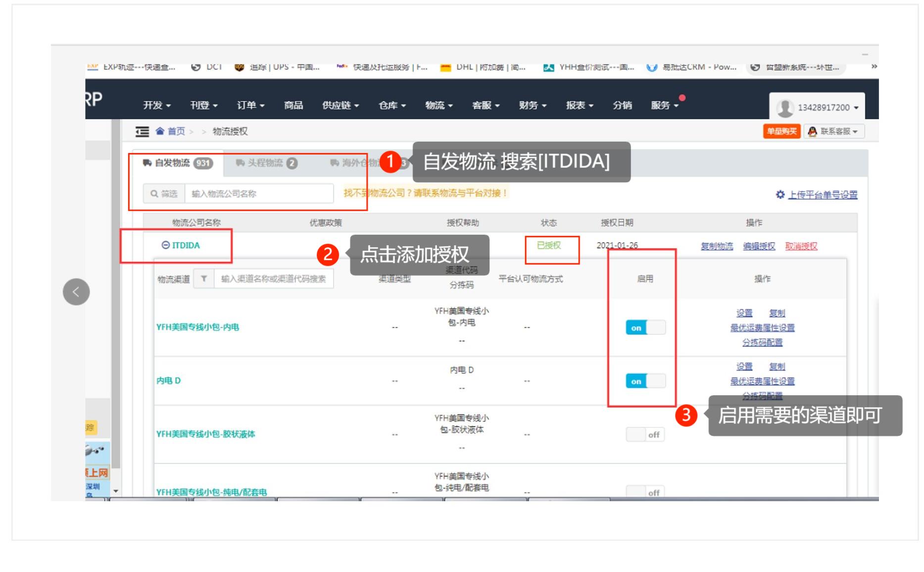Click the magnifier 筛选 search icon
The image size is (924, 572).
(155, 194)
